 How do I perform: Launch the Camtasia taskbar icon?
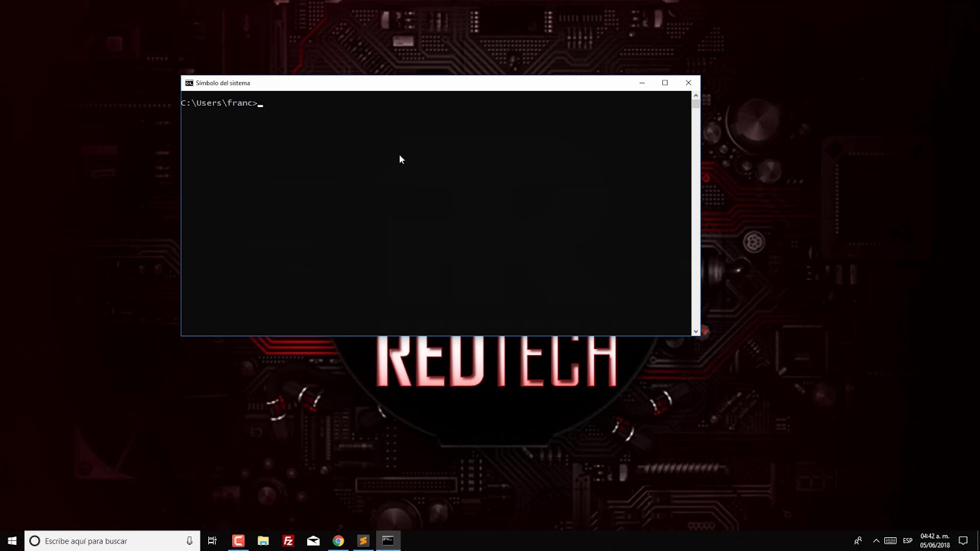(x=238, y=541)
